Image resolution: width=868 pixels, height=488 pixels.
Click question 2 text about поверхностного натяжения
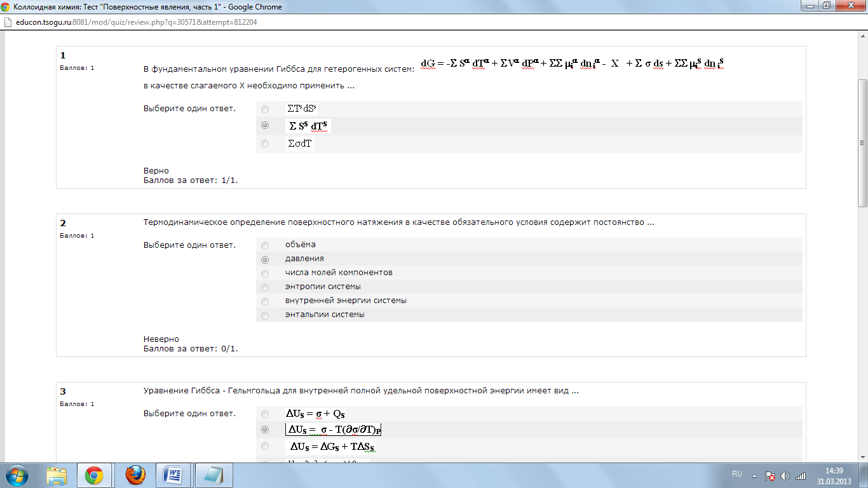point(399,222)
